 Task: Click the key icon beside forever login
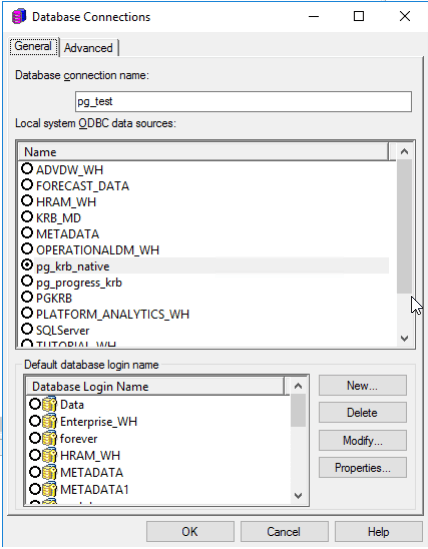point(49,438)
